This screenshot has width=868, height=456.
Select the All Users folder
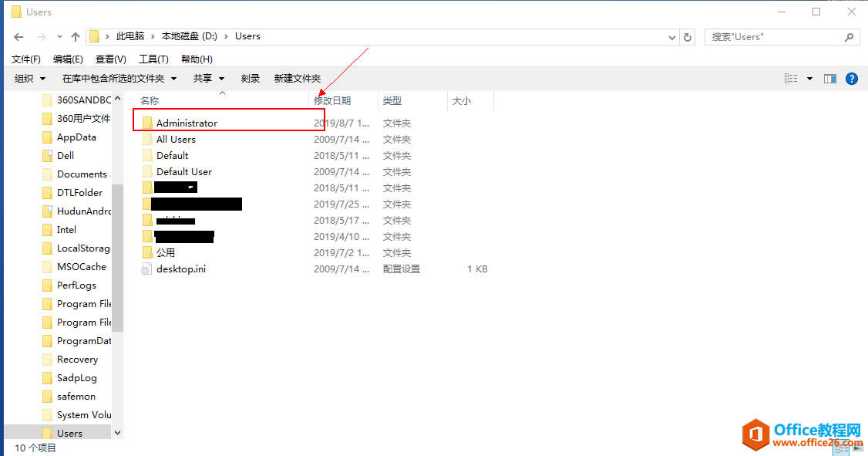[x=176, y=140]
